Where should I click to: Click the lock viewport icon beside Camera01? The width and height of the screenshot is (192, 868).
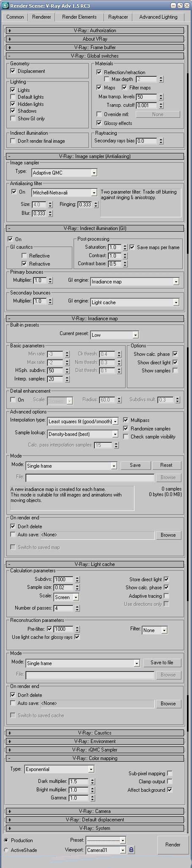(x=131, y=850)
